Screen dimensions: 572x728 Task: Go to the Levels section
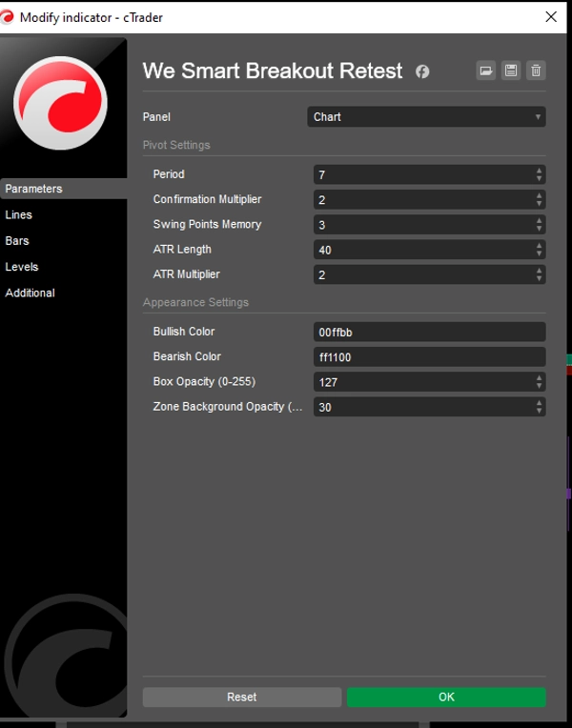point(22,267)
